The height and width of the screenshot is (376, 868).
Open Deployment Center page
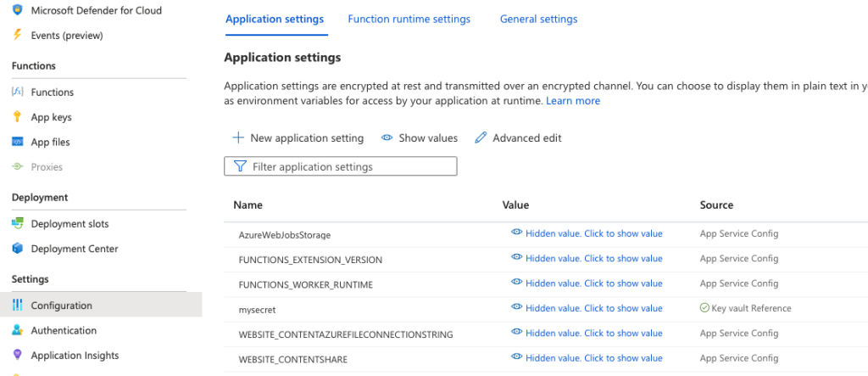tap(75, 249)
